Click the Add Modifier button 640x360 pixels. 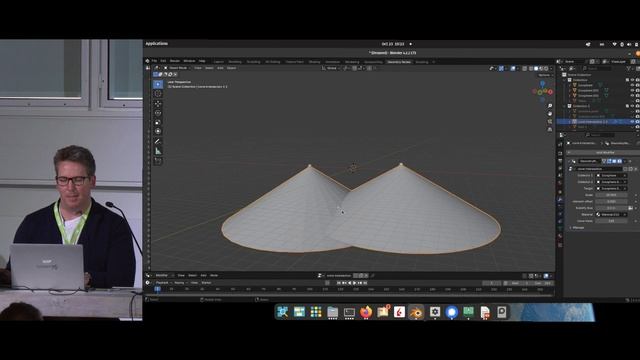click(604, 153)
